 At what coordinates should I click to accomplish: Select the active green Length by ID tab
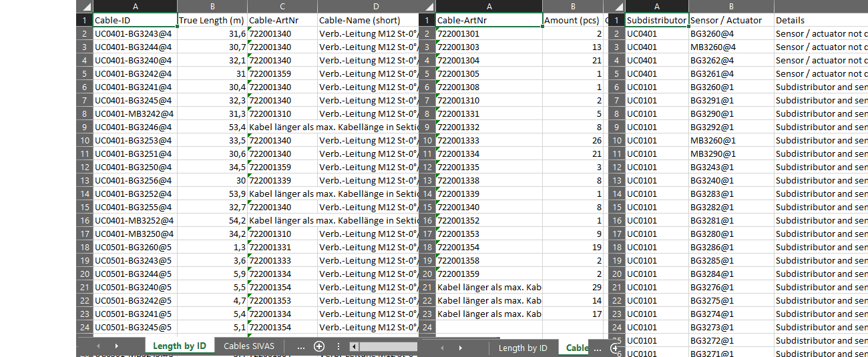[179, 346]
